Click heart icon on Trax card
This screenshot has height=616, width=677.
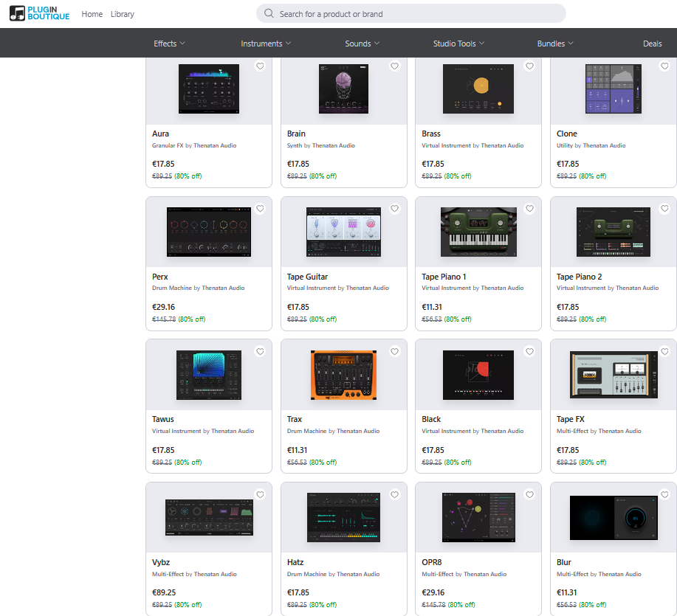pyautogui.click(x=395, y=352)
